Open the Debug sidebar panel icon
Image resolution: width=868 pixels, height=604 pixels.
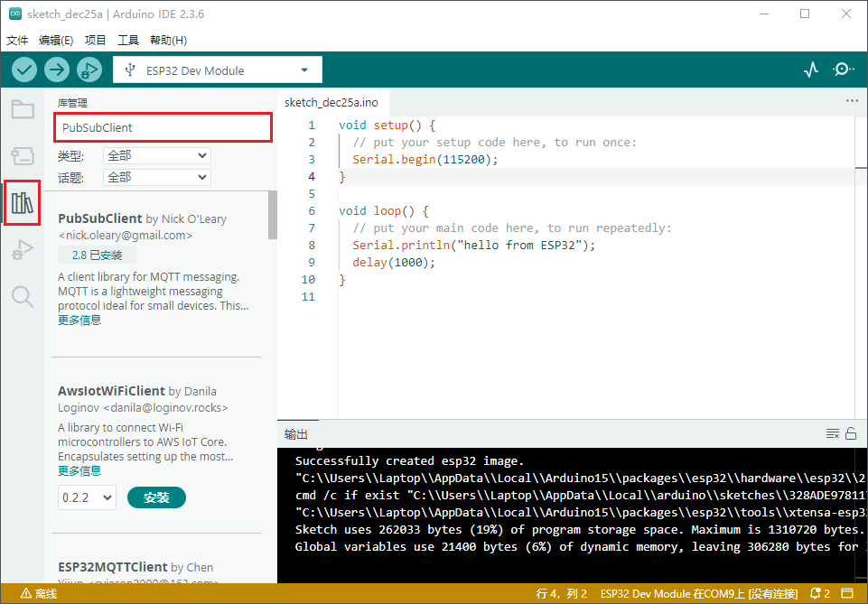[23, 250]
